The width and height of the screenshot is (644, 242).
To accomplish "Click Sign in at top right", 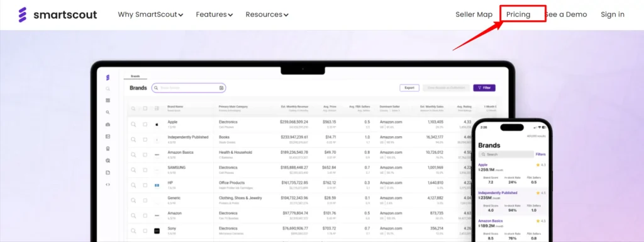I will click(613, 14).
